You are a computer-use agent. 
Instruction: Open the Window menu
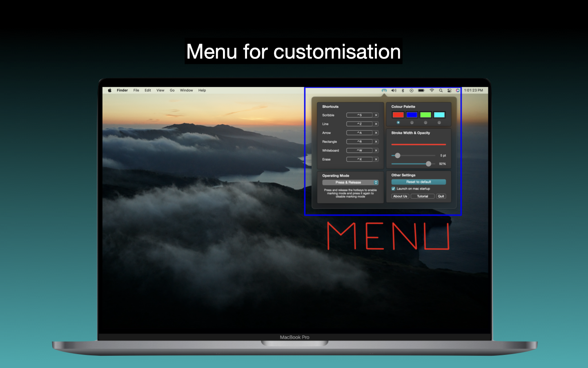point(187,90)
